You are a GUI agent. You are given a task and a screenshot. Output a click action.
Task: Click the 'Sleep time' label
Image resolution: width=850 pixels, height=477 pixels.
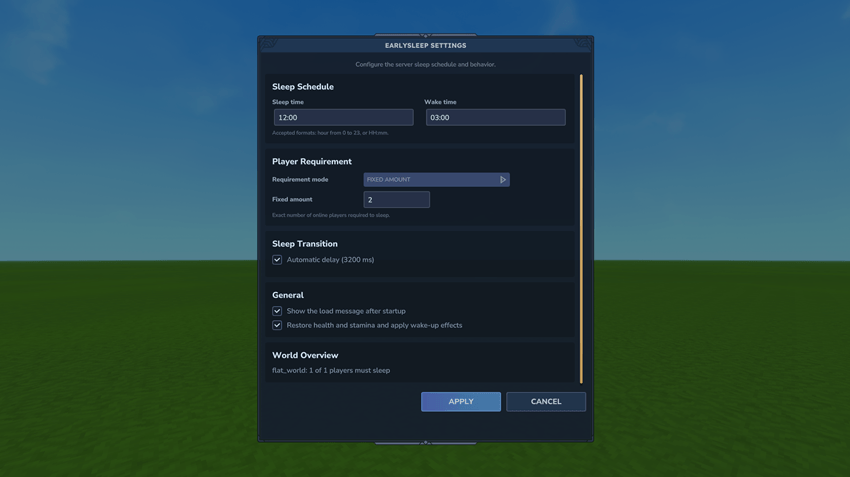click(288, 102)
